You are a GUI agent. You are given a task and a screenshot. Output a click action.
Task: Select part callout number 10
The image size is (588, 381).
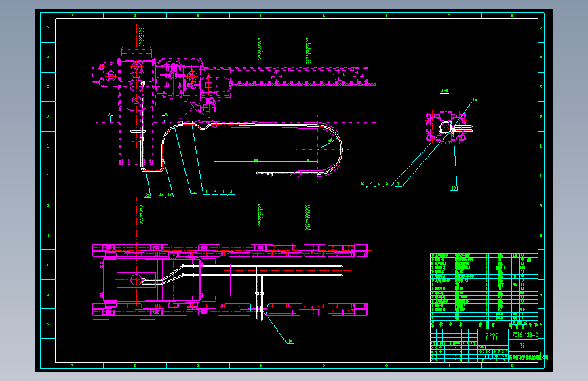(454, 188)
